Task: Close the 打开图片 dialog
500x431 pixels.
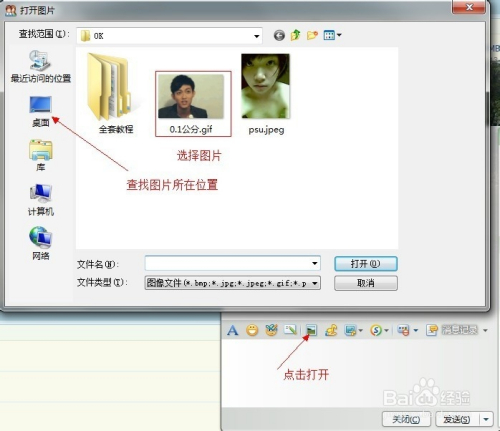Action: pos(468,7)
